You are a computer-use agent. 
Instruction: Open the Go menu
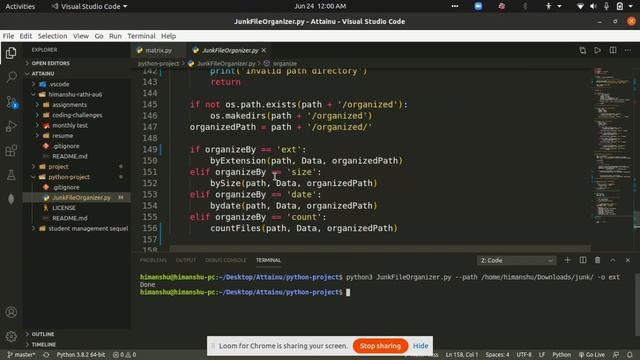pyautogui.click(x=99, y=36)
